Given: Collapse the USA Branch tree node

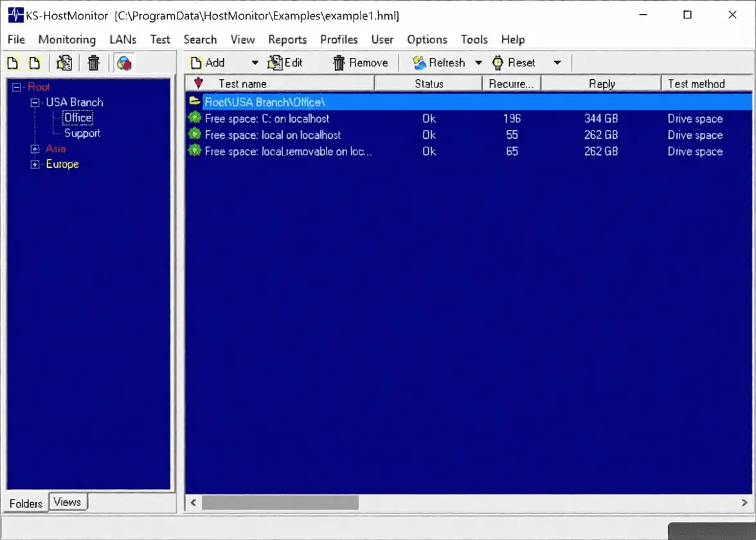Looking at the screenshot, I should (x=35, y=103).
